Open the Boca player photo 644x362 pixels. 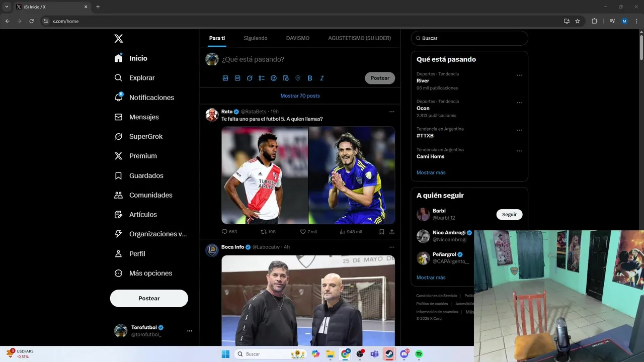pyautogui.click(x=352, y=175)
